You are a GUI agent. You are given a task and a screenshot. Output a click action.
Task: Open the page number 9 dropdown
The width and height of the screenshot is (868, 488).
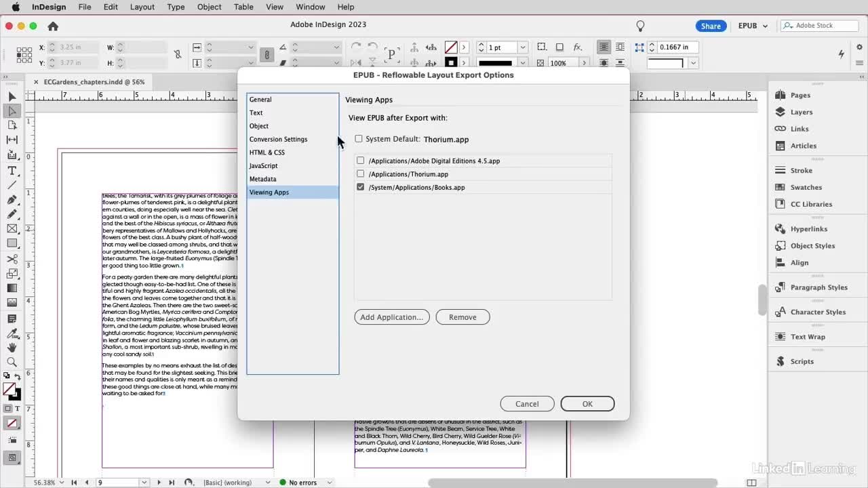pyautogui.click(x=144, y=483)
